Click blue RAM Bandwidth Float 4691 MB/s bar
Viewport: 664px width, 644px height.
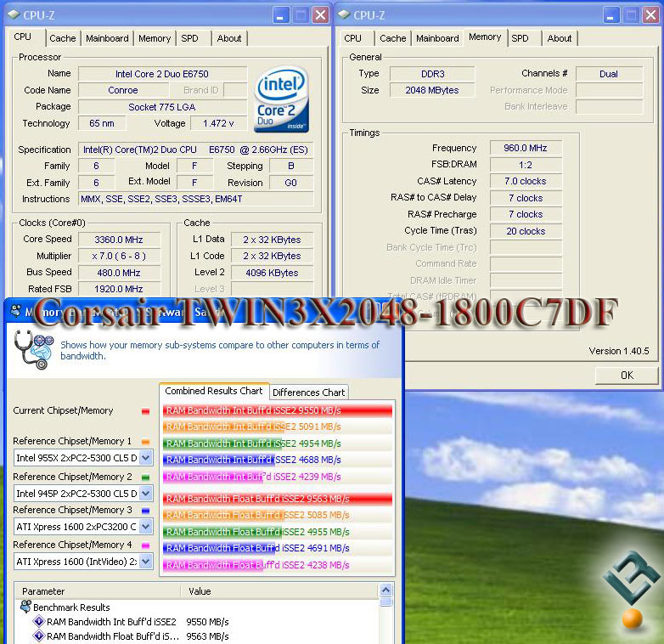(278, 548)
